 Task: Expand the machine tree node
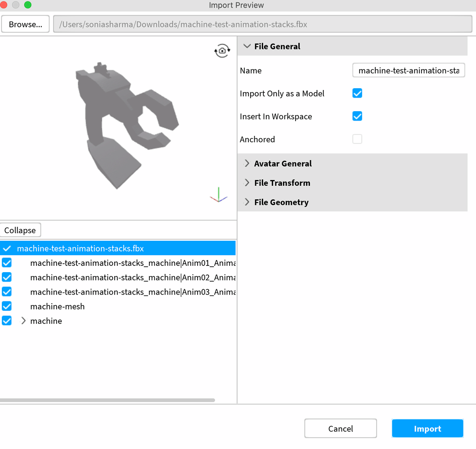pyautogui.click(x=23, y=321)
